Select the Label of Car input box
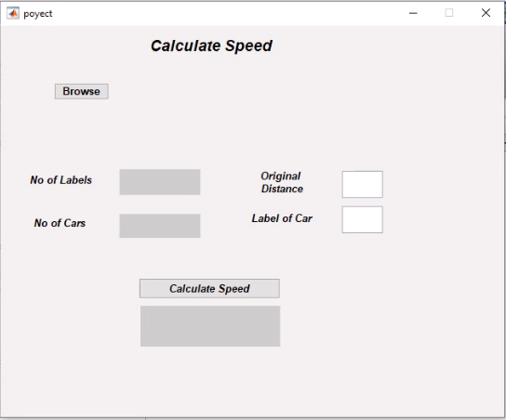This screenshot has height=420, width=506. click(363, 219)
